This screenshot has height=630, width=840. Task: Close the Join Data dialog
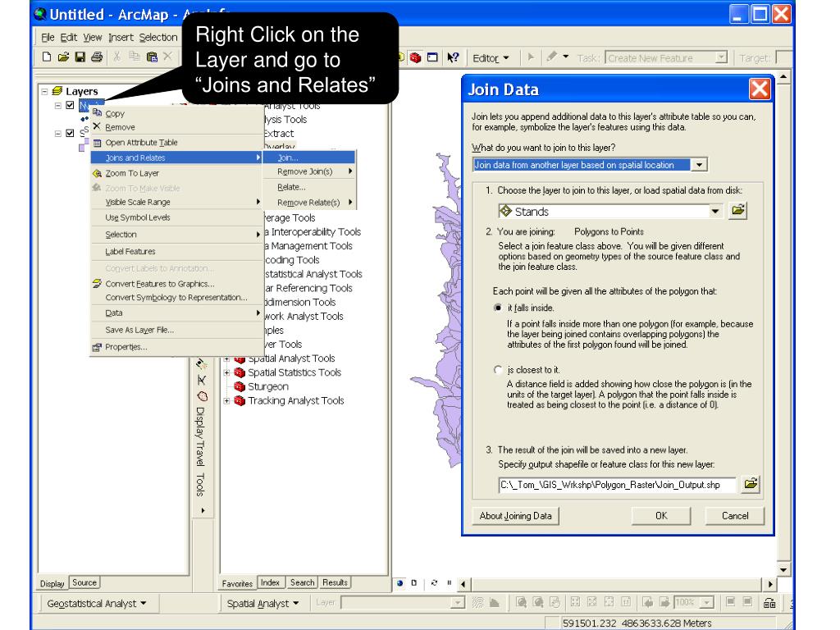tap(760, 89)
